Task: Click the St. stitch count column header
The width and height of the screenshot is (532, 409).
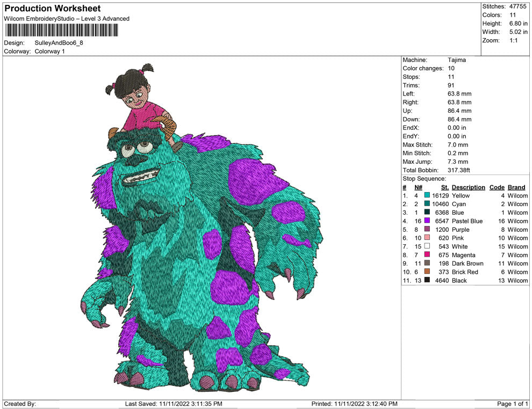Action: point(444,187)
